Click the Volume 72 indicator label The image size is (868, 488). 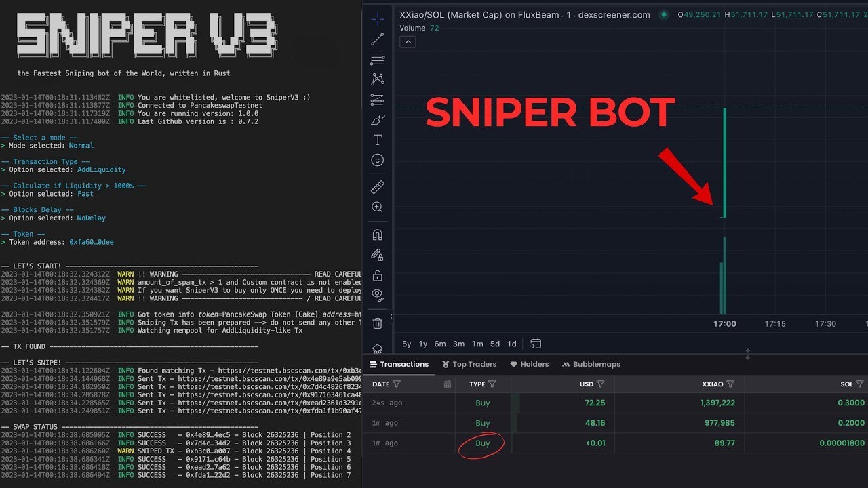tap(419, 28)
